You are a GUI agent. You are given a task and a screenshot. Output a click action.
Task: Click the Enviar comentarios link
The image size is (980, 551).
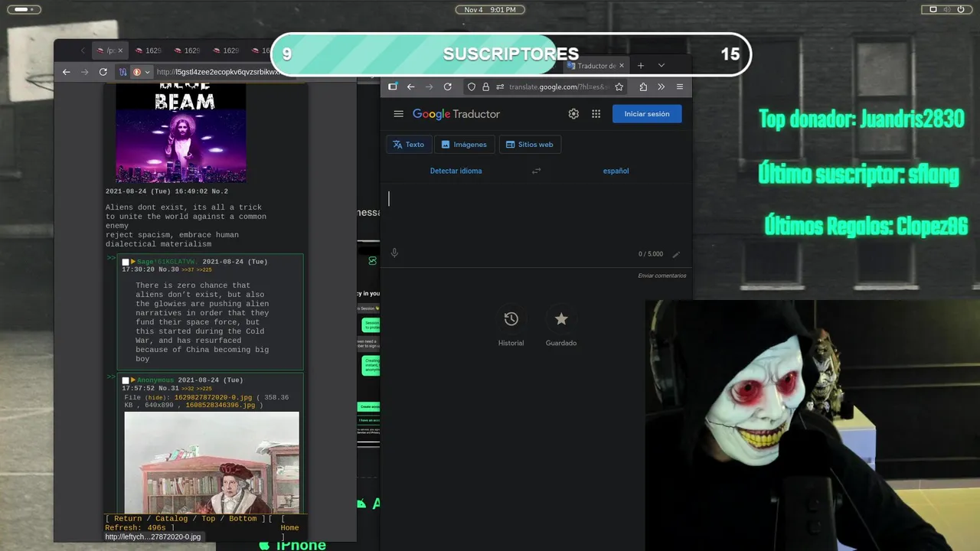tap(662, 275)
